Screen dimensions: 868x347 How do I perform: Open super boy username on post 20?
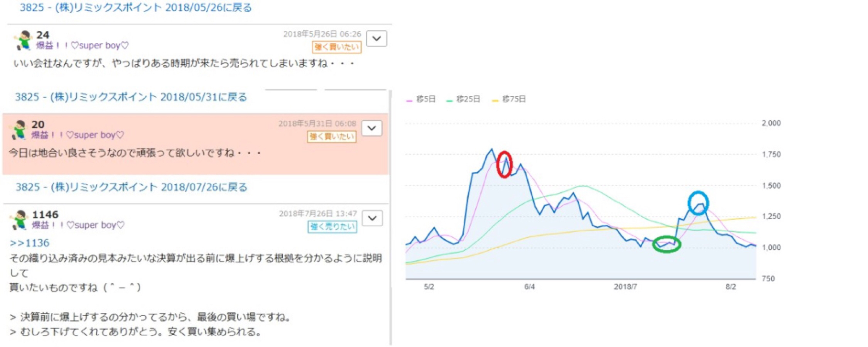pyautogui.click(x=77, y=135)
